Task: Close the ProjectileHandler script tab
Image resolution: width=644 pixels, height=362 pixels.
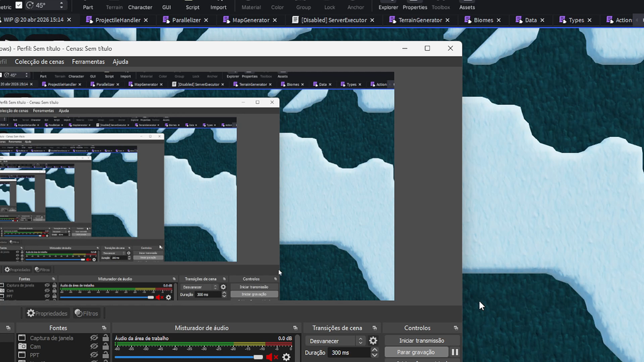Action: click(146, 20)
